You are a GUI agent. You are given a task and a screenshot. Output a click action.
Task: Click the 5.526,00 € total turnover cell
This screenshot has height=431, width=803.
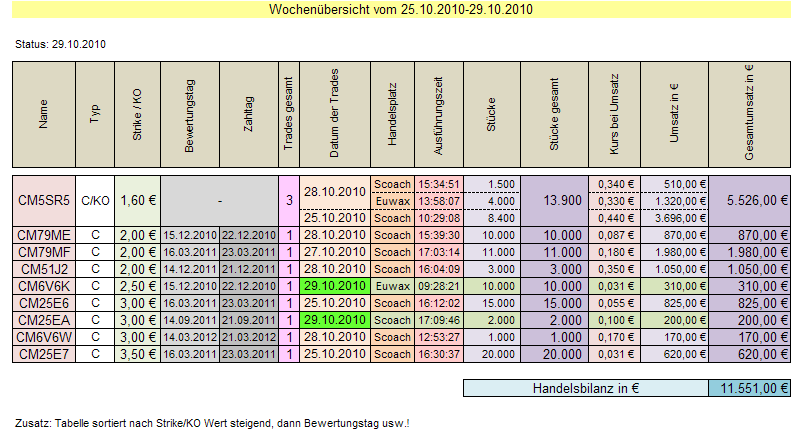pos(749,200)
